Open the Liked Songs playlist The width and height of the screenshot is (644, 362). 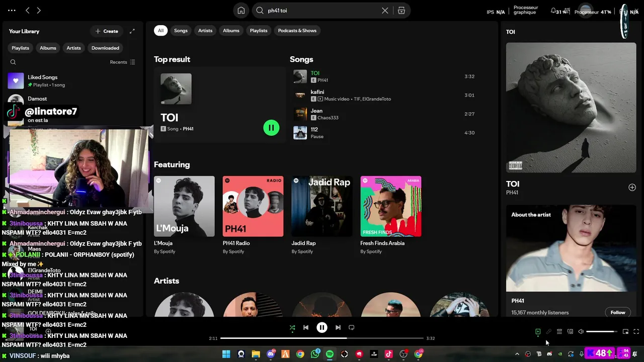pos(73,80)
